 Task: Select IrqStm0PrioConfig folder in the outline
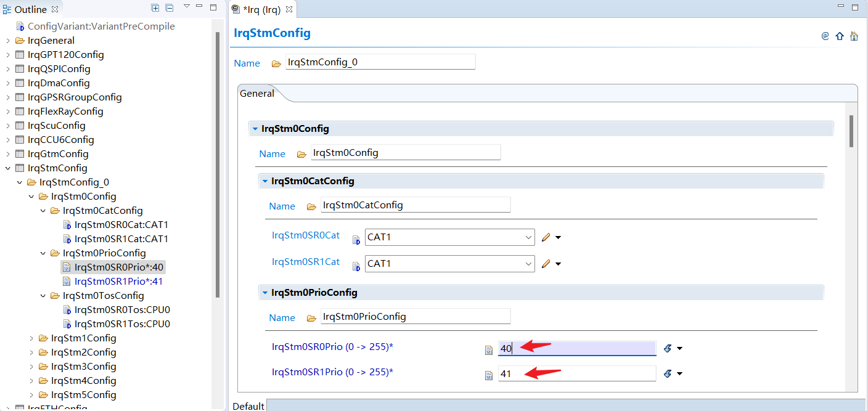(104, 253)
